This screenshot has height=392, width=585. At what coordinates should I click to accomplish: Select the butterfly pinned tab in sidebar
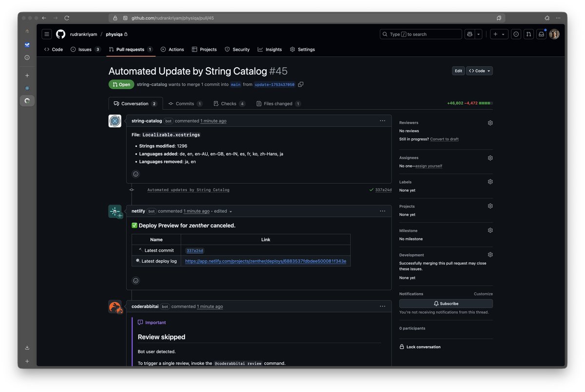(x=27, y=45)
